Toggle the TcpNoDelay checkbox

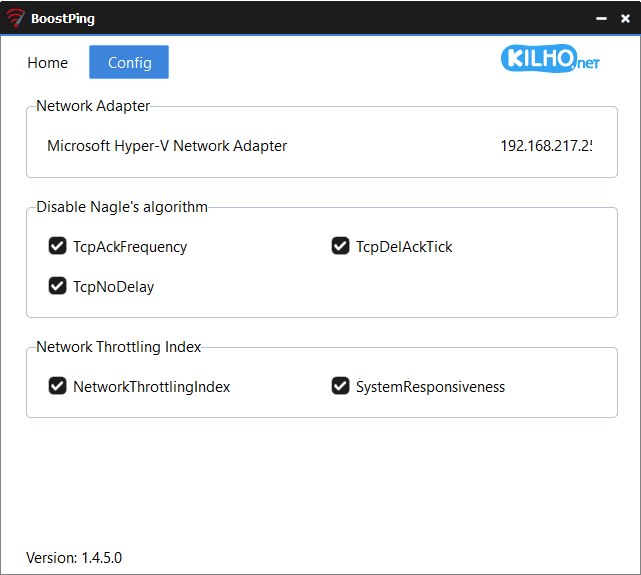58,286
